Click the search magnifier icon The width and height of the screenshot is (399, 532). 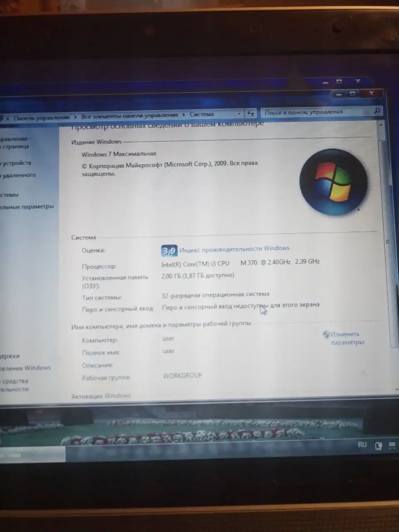pyautogui.click(x=377, y=111)
